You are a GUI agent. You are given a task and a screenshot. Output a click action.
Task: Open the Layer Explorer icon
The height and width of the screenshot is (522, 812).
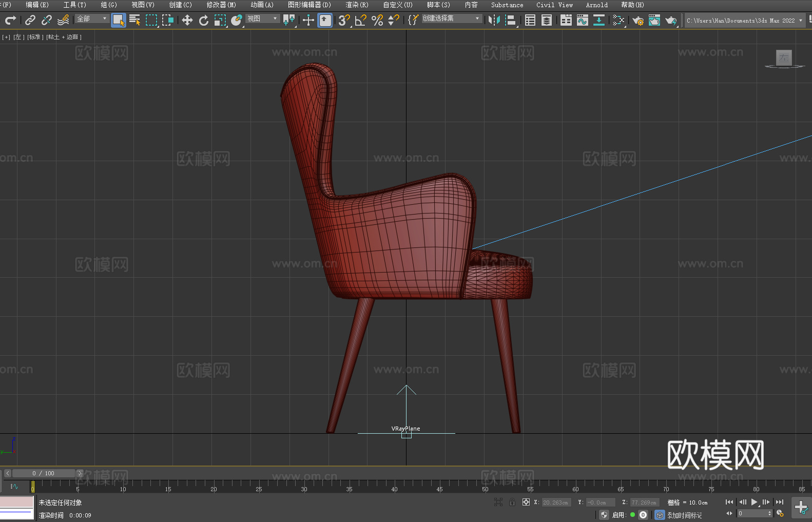click(x=547, y=20)
